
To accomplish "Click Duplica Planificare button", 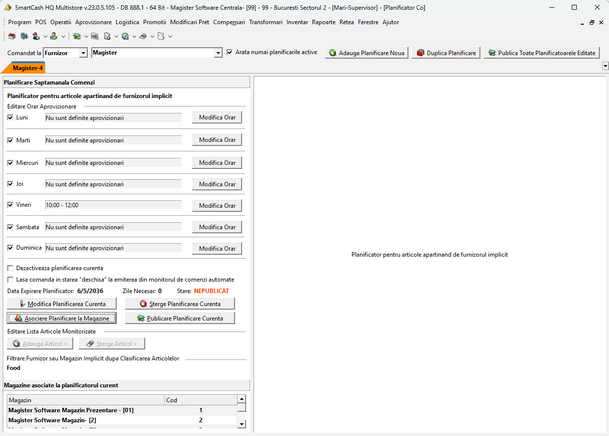I will [x=446, y=53].
